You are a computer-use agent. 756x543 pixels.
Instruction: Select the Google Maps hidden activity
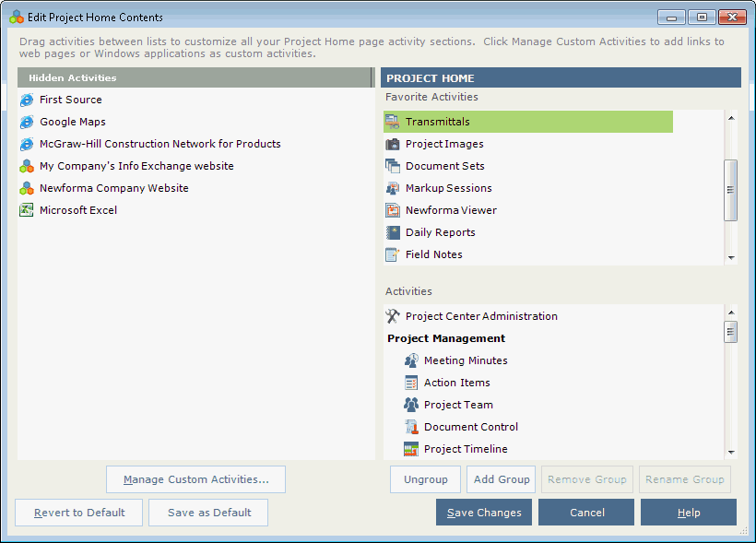click(x=73, y=122)
